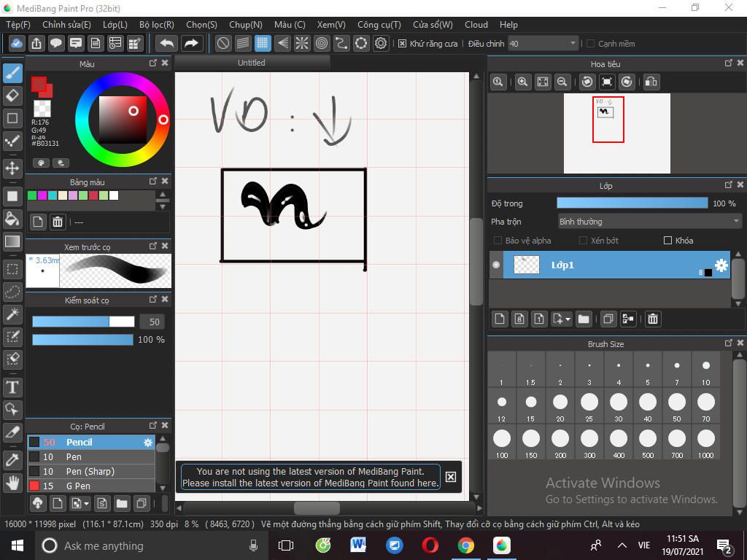Toggle Khử răng cưa checkbox
Viewport: 747px width, 560px height.
(x=402, y=44)
